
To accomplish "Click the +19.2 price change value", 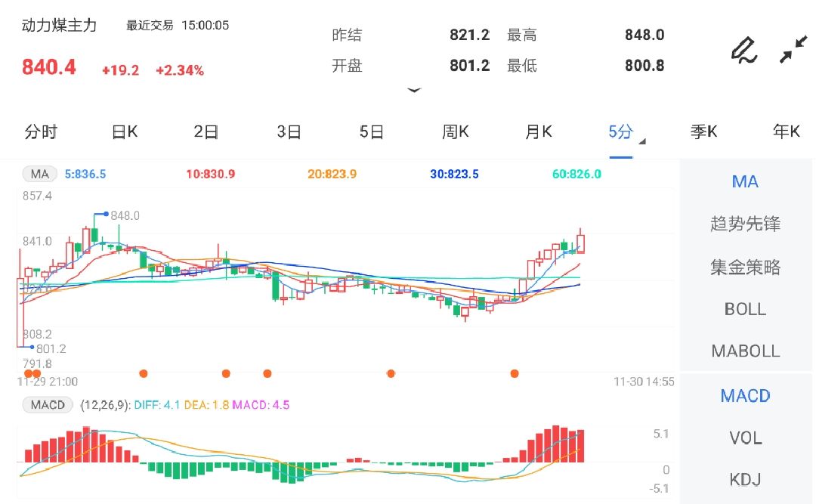I will point(120,70).
